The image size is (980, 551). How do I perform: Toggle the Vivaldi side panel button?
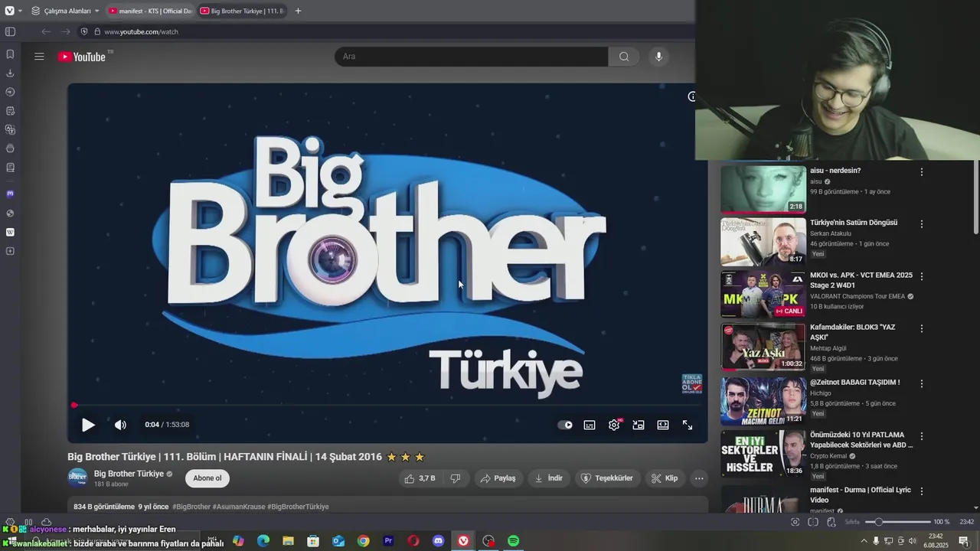click(10, 31)
